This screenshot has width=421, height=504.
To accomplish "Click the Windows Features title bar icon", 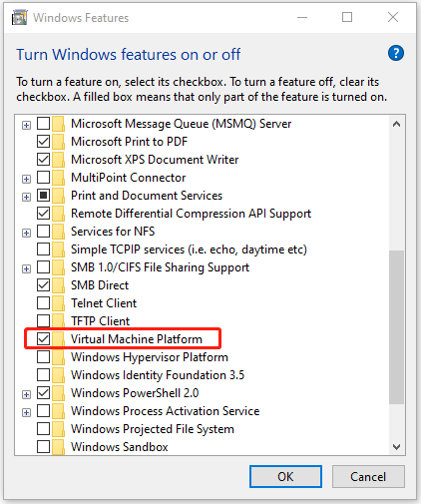I will pyautogui.click(x=19, y=18).
